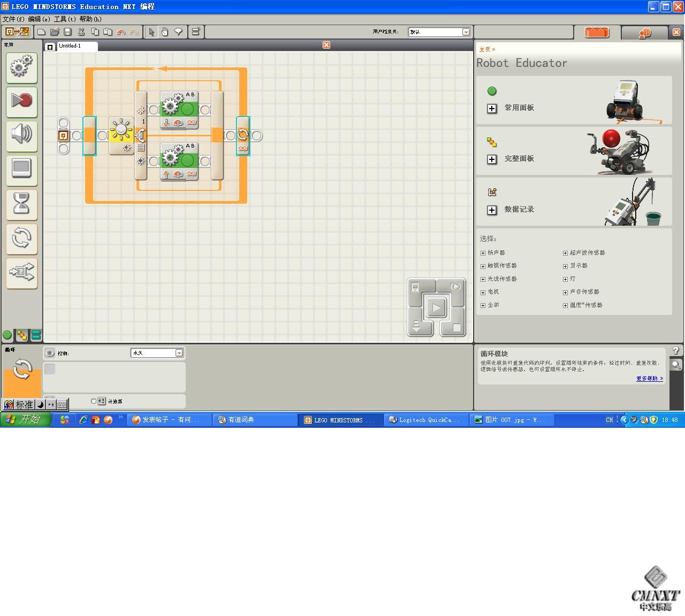Paste blocks from clipboard

pyautogui.click(x=108, y=32)
